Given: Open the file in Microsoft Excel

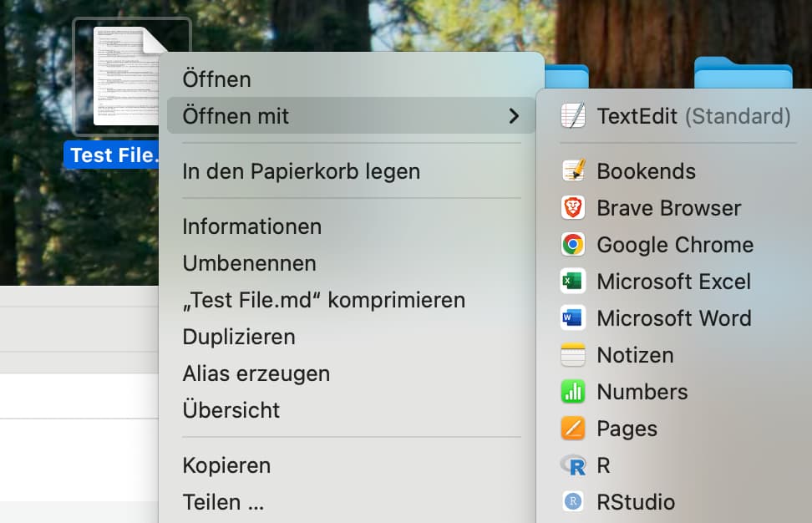Looking at the screenshot, I should [673, 282].
